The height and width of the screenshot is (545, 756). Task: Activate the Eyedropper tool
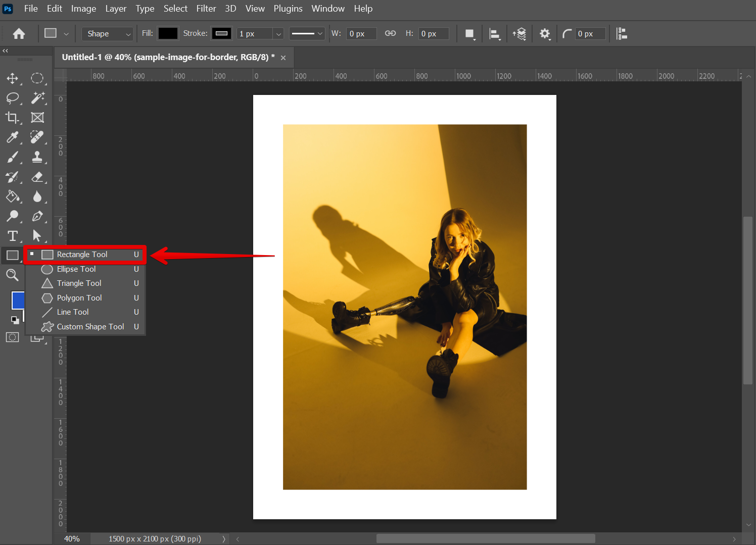[12, 137]
